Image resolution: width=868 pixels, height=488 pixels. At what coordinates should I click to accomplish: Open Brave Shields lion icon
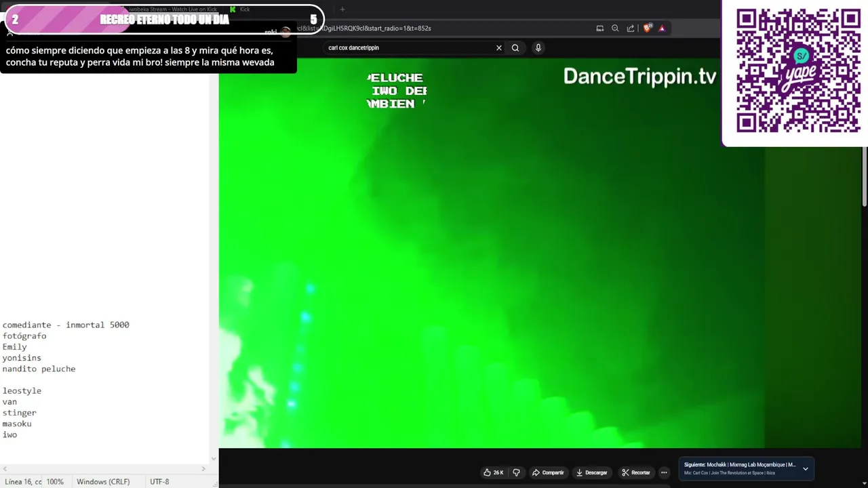647,28
